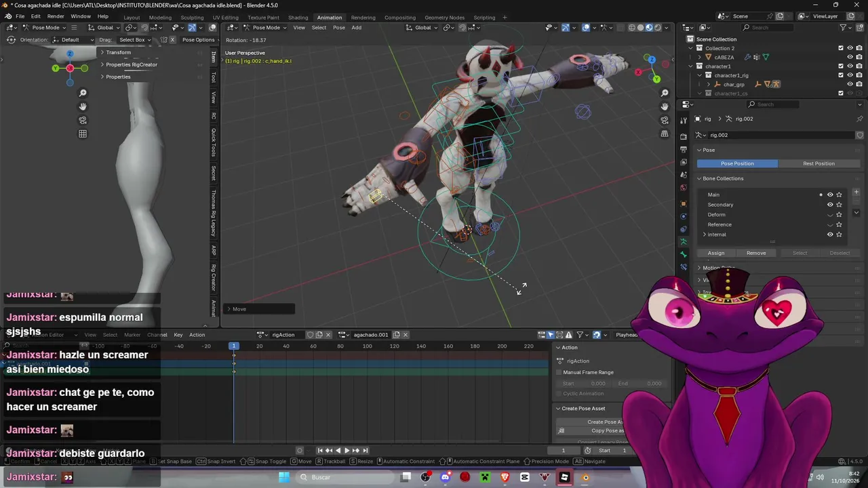Click Remove under Bone Collections
The image size is (868, 488).
(756, 253)
